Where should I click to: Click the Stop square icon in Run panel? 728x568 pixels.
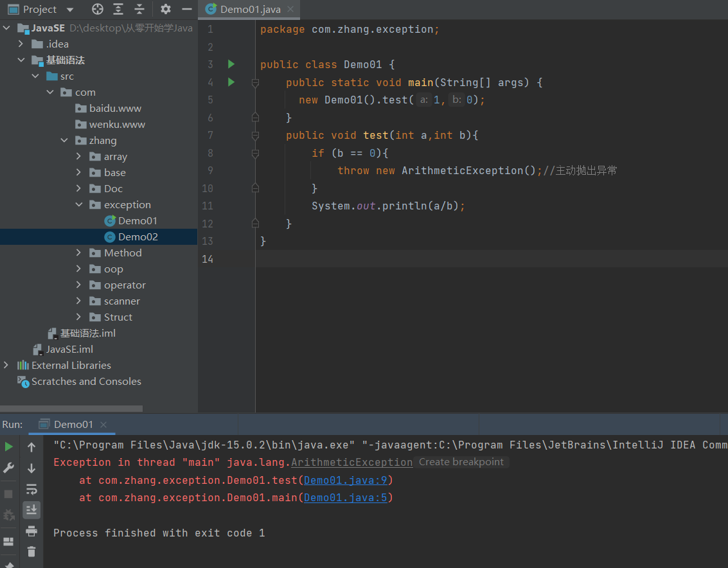coord(8,494)
